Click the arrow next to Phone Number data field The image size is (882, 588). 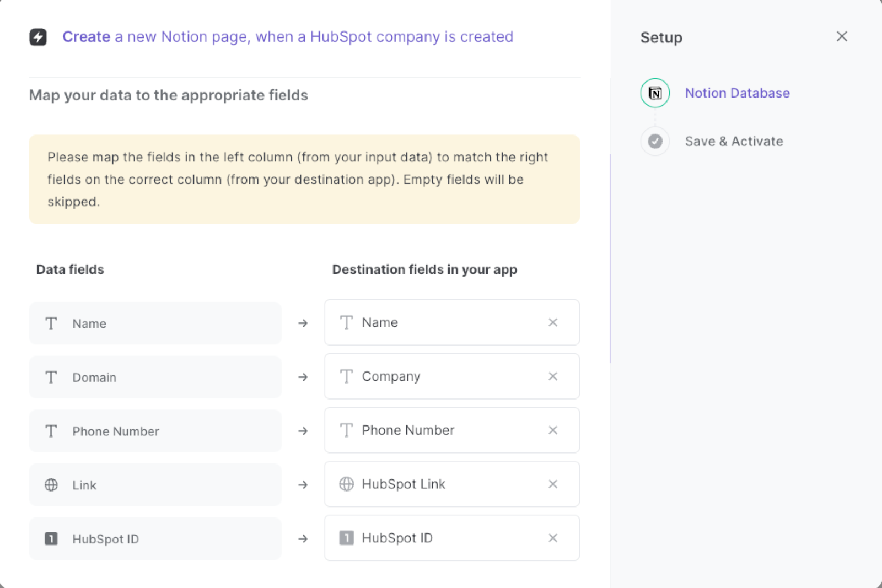coord(303,431)
